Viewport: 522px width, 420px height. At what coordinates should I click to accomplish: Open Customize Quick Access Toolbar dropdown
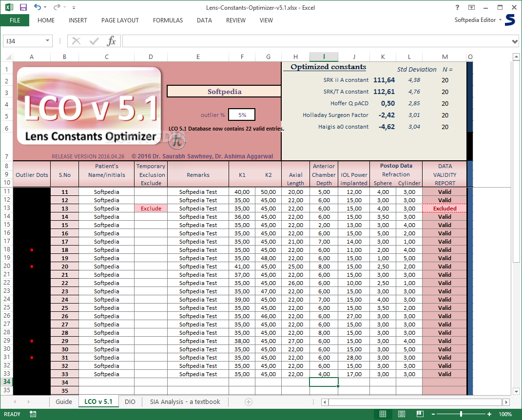[74, 7]
